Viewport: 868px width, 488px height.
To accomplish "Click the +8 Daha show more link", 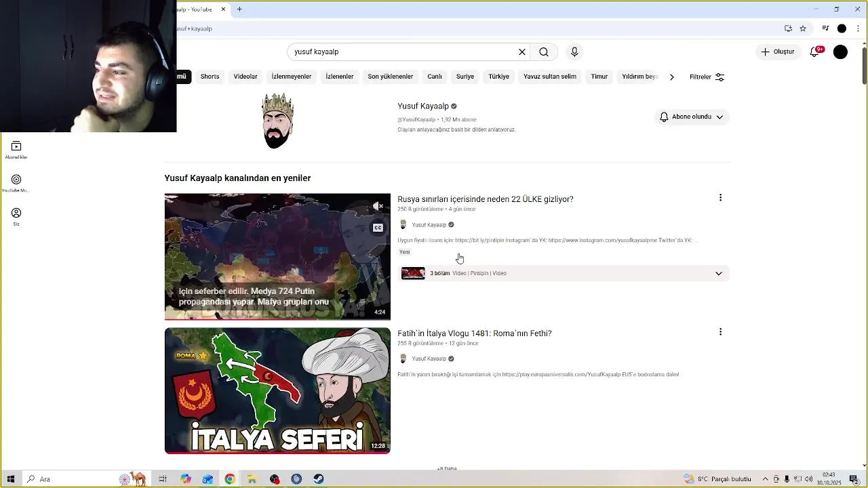I will point(447,468).
